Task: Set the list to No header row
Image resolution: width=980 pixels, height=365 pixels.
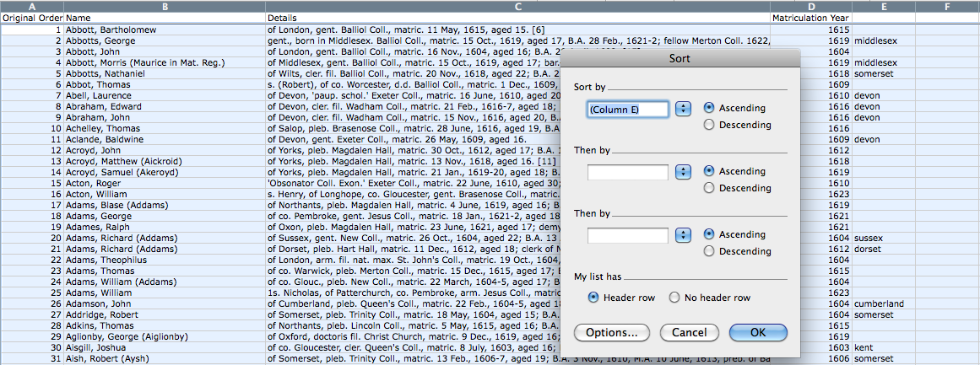Action: (x=674, y=298)
